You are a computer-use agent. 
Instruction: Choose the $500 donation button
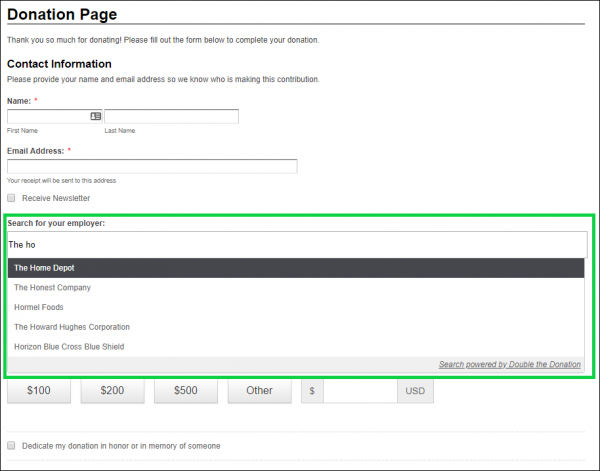tap(186, 391)
